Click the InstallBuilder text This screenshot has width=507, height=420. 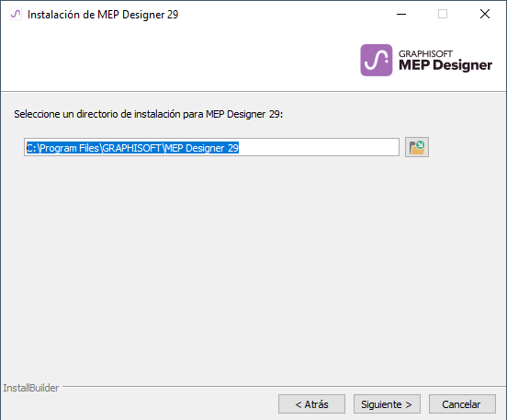click(31, 388)
